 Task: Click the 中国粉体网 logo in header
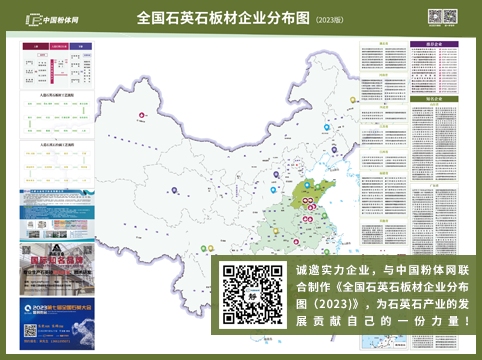tap(53, 19)
